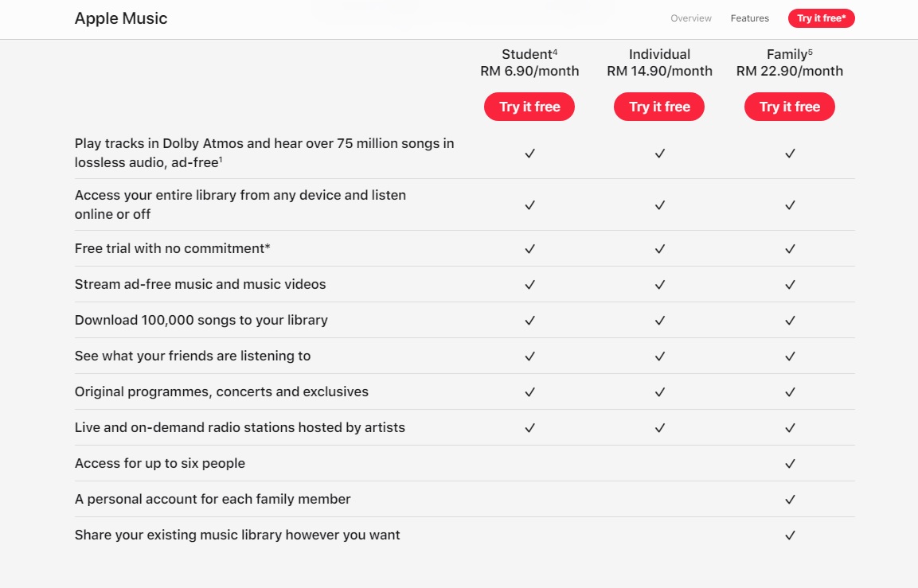Screen dimensions: 918x588
Task: Click Individual checkmark for radio stations row
Action: point(660,428)
